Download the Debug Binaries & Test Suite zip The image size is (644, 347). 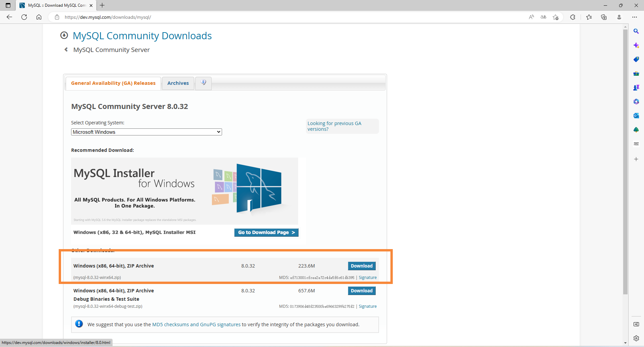coord(362,291)
